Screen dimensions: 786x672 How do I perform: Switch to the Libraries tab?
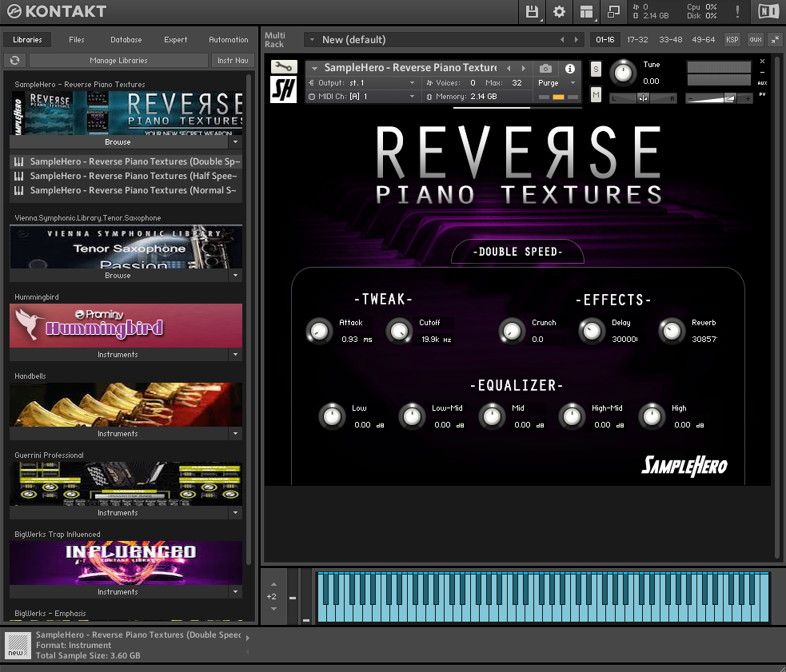pos(27,40)
